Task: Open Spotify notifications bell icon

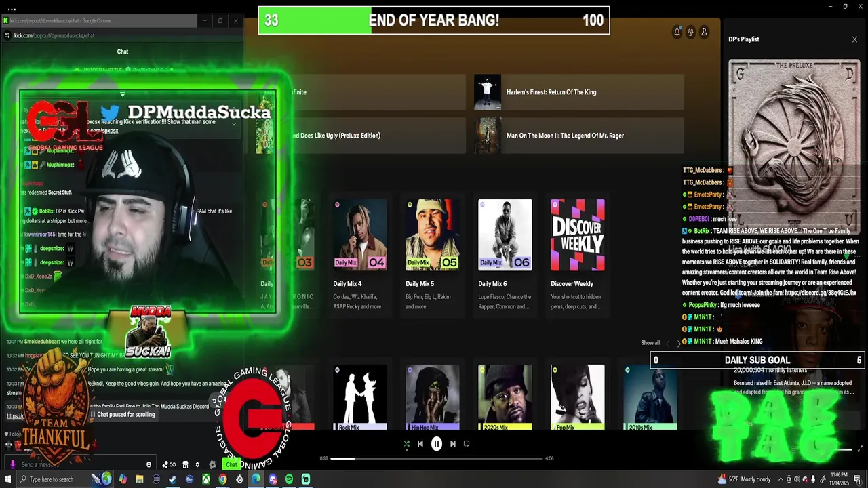Action: click(x=677, y=32)
